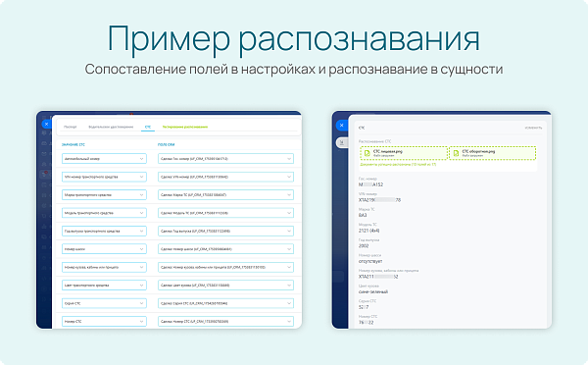Open the Водительское удостоверение tab
Screen dimensions: 588x365
coord(111,127)
